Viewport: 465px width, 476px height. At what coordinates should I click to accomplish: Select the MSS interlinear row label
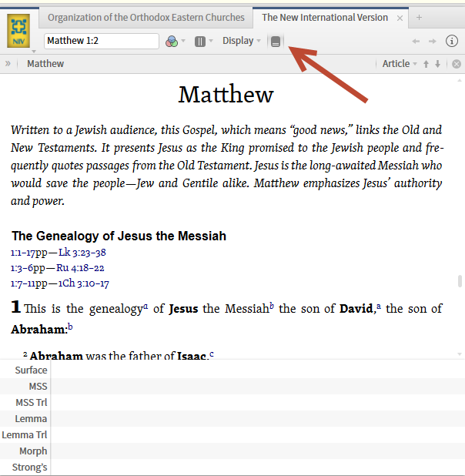point(38,387)
